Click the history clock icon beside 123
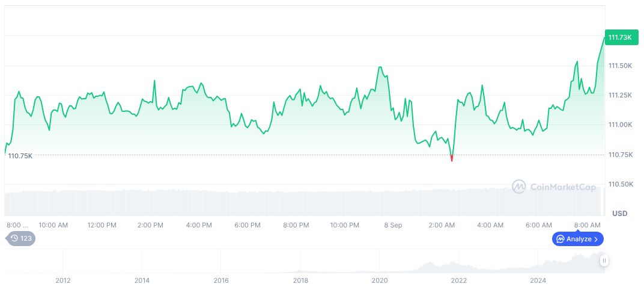The image size is (644, 287). (14, 238)
